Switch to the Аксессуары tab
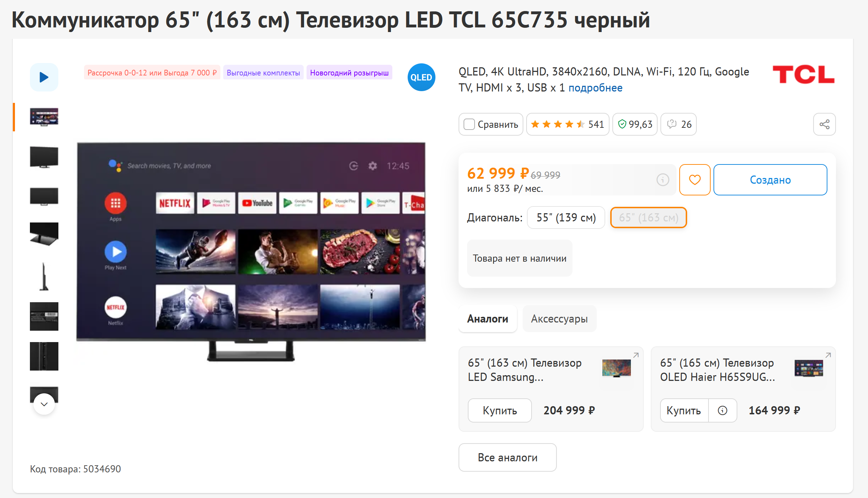This screenshot has height=498, width=868. tap(559, 319)
